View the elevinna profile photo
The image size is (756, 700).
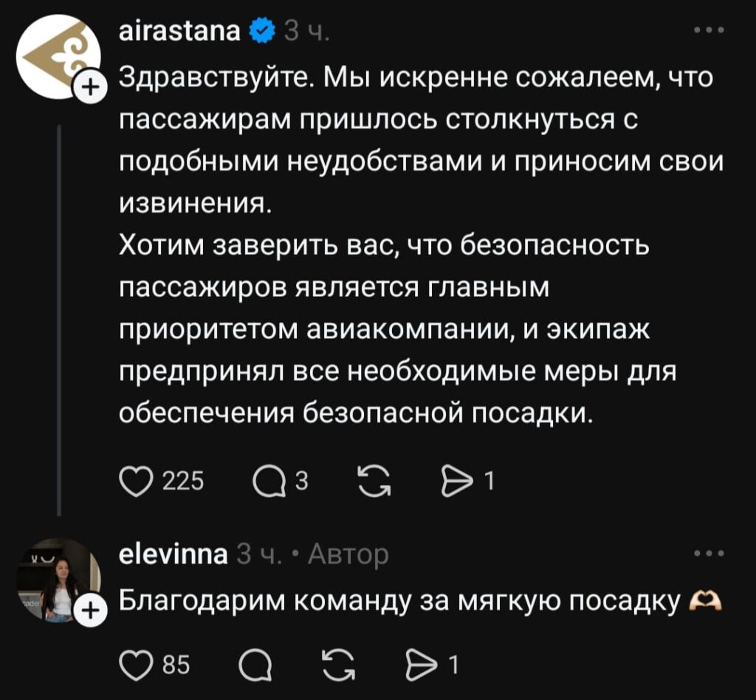tap(56, 579)
